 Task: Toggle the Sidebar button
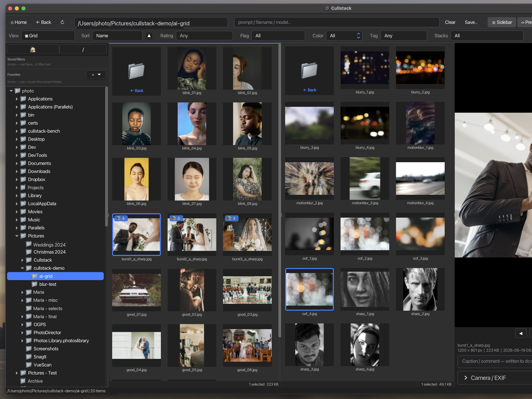502,22
